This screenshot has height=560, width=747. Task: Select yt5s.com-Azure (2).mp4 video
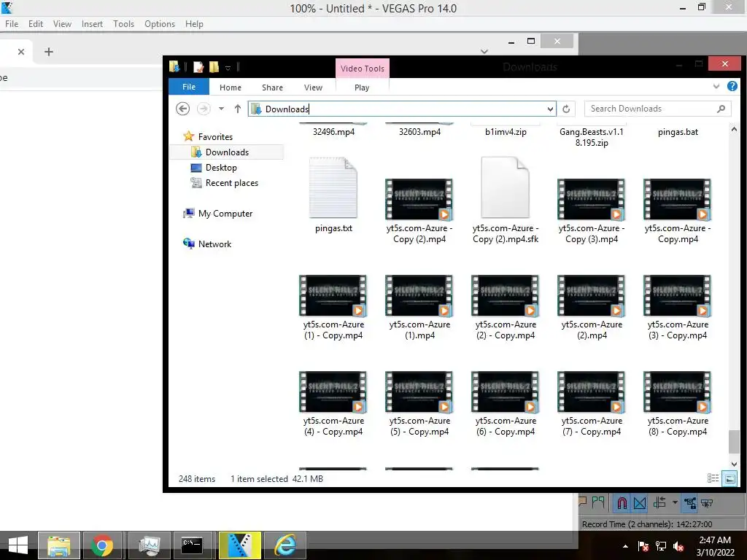coord(591,296)
